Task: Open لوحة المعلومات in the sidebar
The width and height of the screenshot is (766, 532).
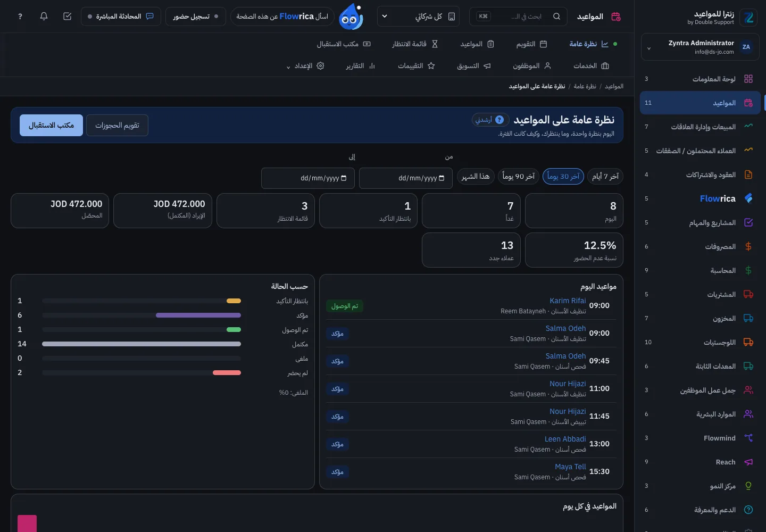Action: (x=700, y=79)
